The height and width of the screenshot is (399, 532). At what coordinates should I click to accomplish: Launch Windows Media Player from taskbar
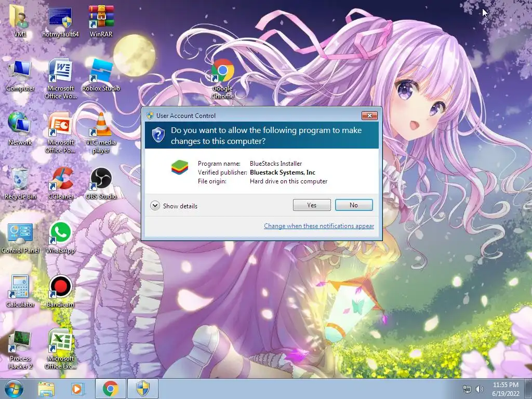pos(77,389)
